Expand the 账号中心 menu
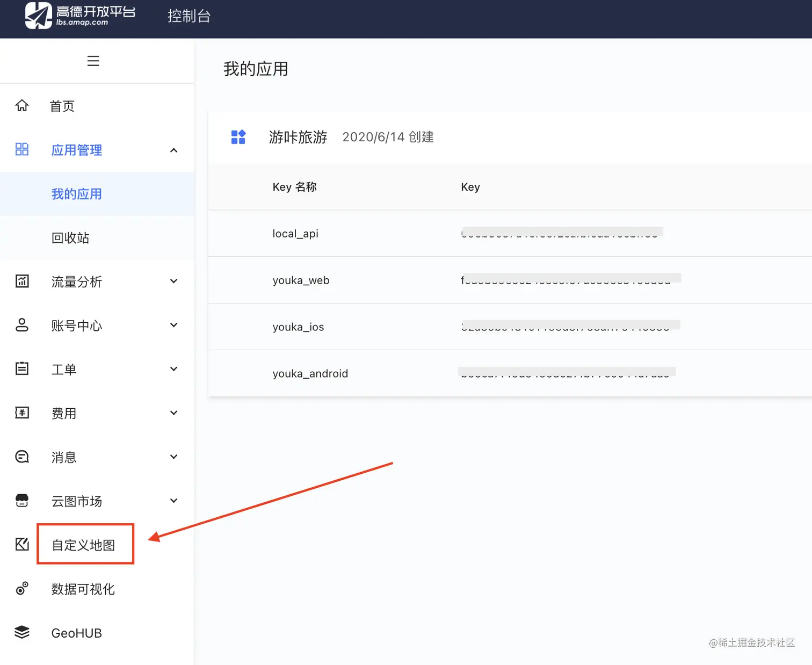Viewport: 812px width, 665px height. (x=173, y=325)
